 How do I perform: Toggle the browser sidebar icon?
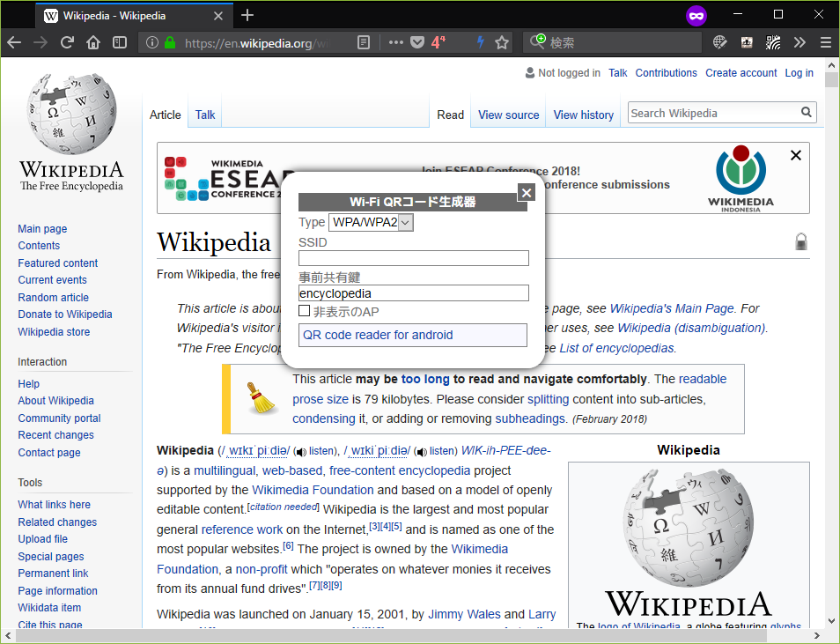tap(120, 42)
